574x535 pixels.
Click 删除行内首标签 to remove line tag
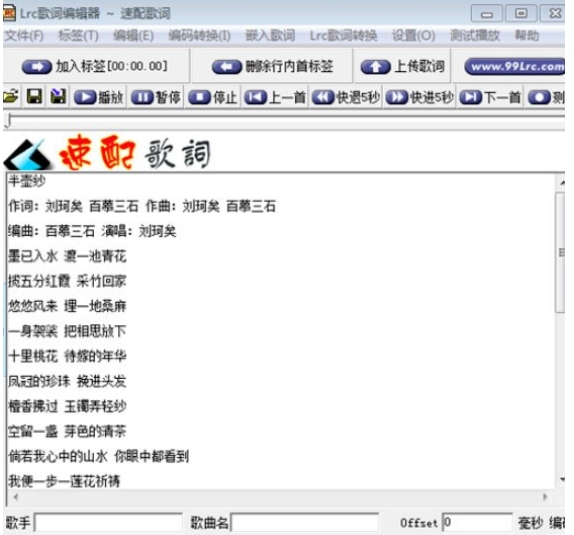tap(272, 67)
